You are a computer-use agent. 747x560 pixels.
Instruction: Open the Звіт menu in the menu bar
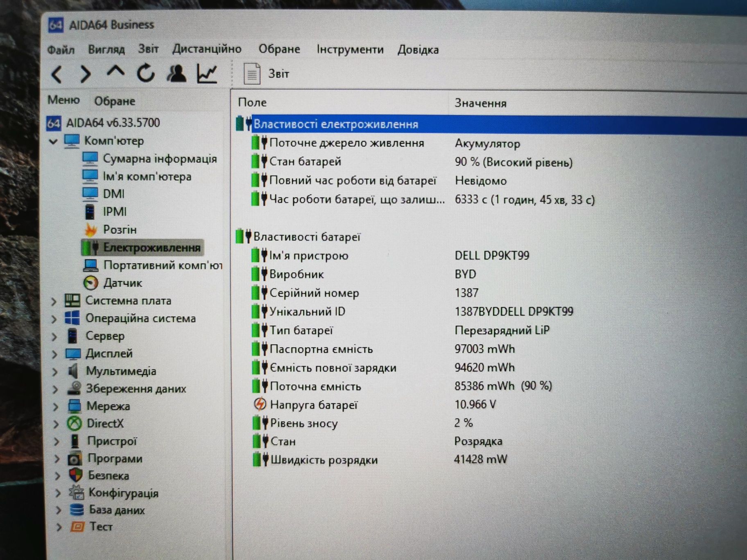[x=148, y=49]
